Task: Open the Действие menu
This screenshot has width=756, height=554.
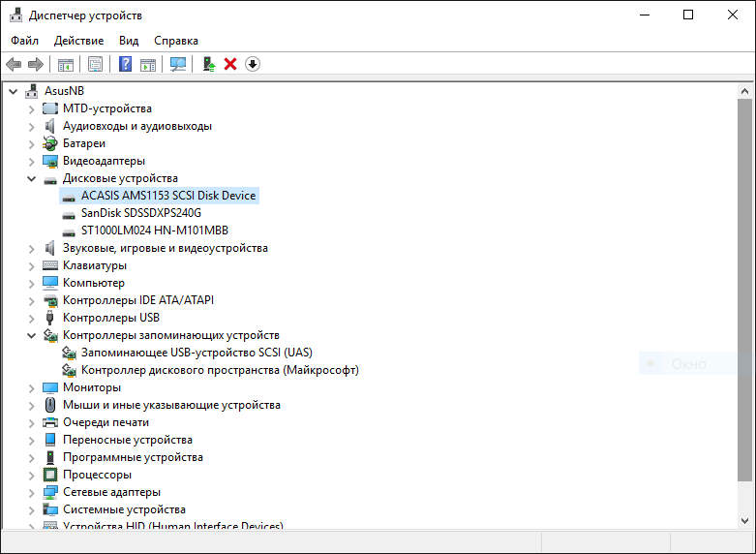Action: coord(78,41)
